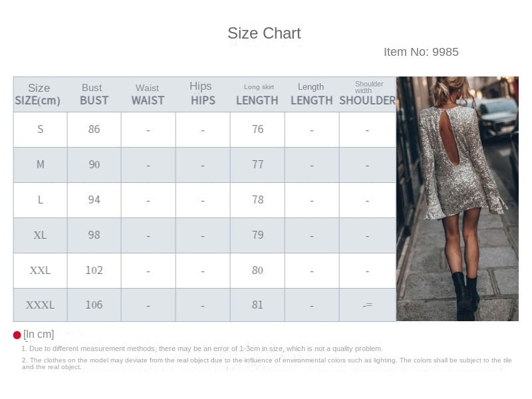Click note 1 about measurement error
This screenshot has width=532, height=399.
pos(202,348)
